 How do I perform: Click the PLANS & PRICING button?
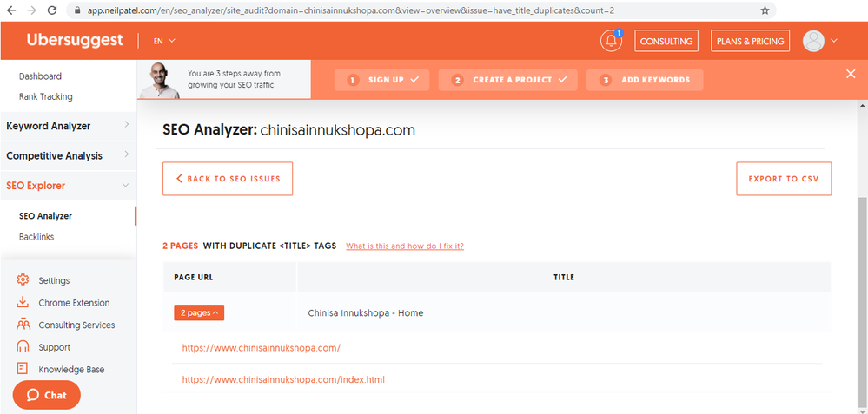[750, 41]
